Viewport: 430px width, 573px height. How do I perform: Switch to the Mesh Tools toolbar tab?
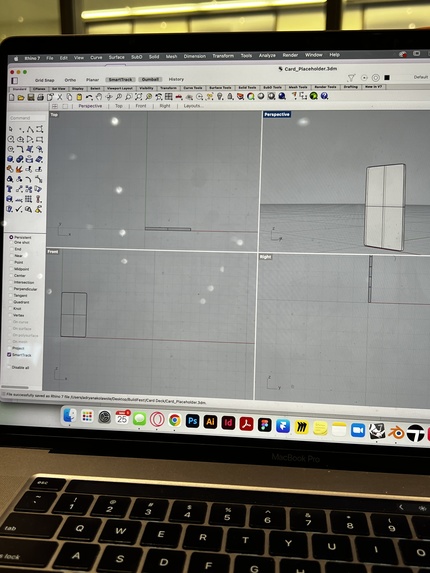tap(298, 87)
